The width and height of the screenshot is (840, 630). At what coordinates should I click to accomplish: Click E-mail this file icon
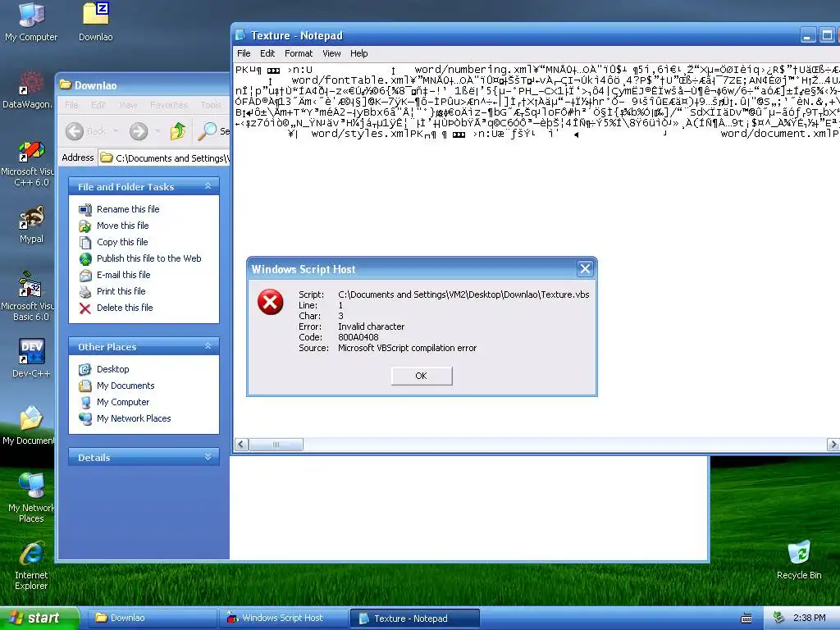click(x=85, y=276)
